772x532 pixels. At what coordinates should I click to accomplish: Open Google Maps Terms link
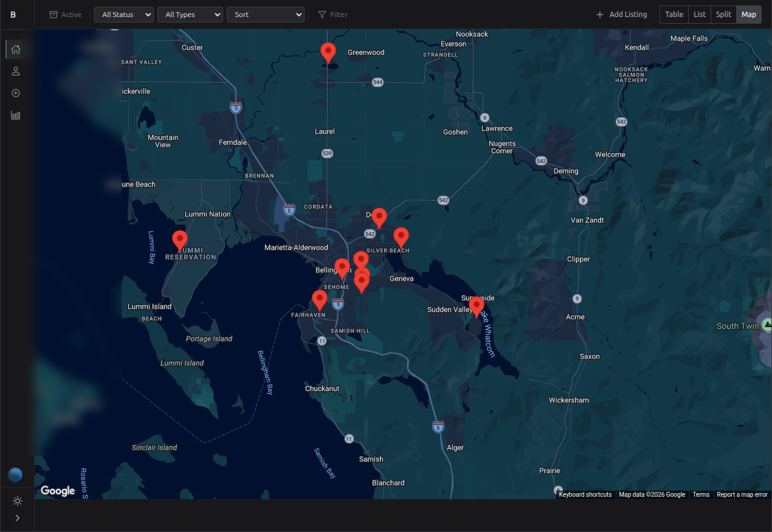[x=701, y=494]
